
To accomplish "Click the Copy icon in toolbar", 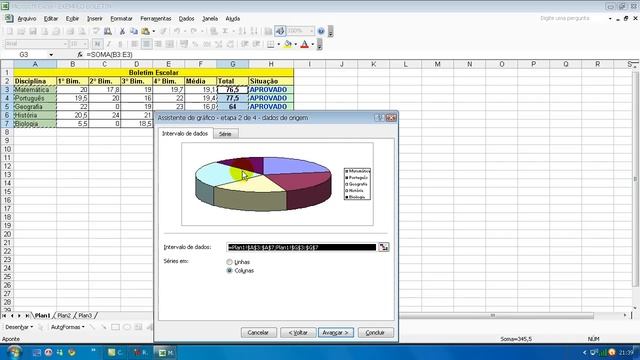I will (x=133, y=31).
